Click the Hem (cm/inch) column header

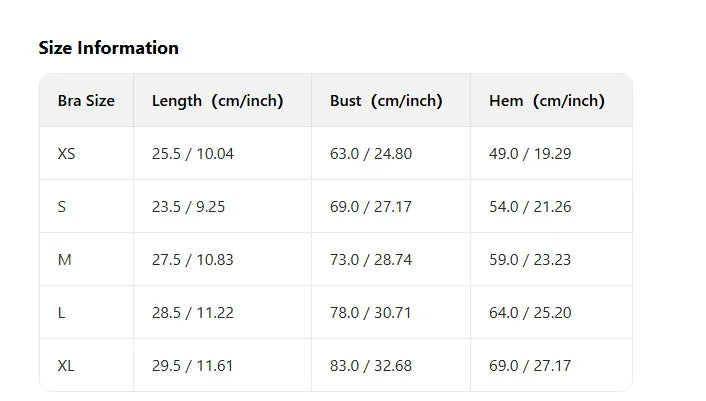547,101
